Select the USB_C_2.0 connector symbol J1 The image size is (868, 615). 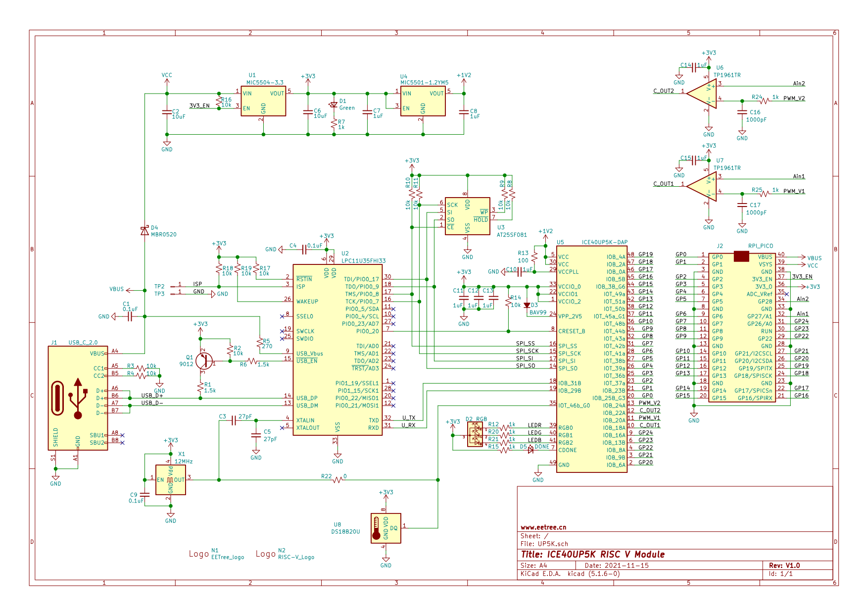tap(78, 398)
